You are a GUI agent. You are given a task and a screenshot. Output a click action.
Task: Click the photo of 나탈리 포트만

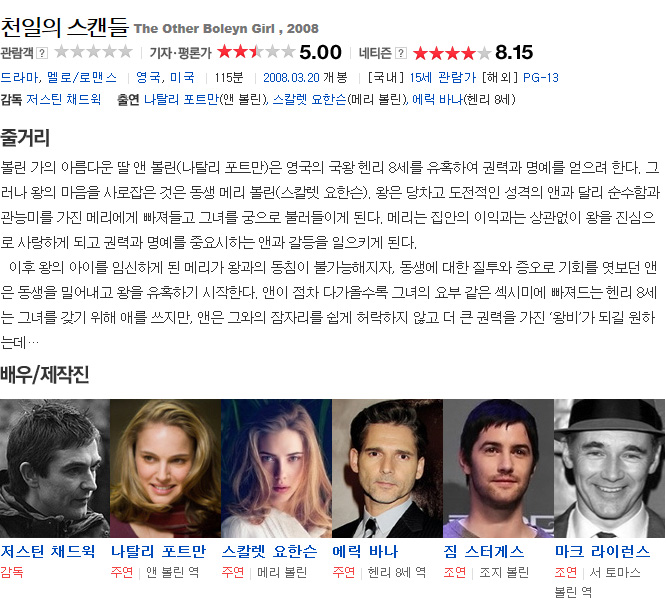click(166, 468)
